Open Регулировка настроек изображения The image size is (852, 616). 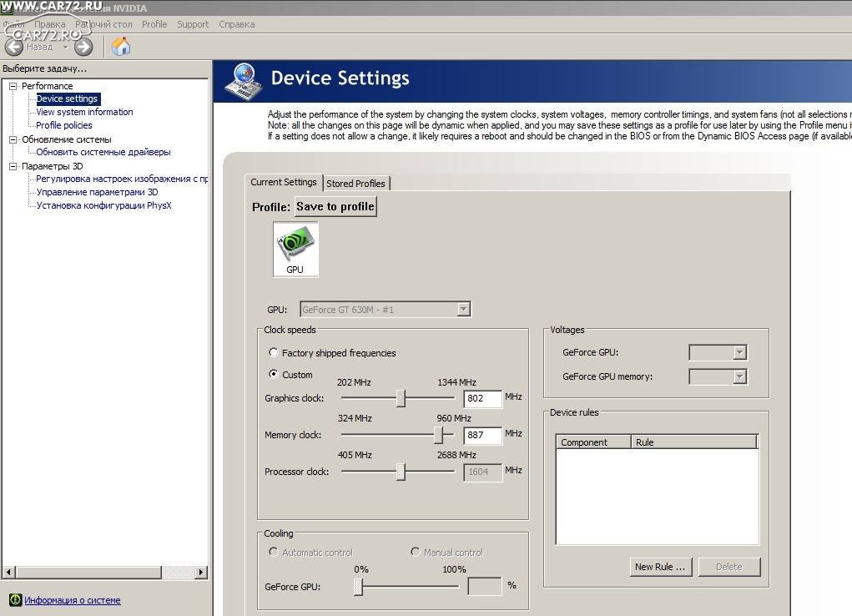pyautogui.click(x=122, y=179)
